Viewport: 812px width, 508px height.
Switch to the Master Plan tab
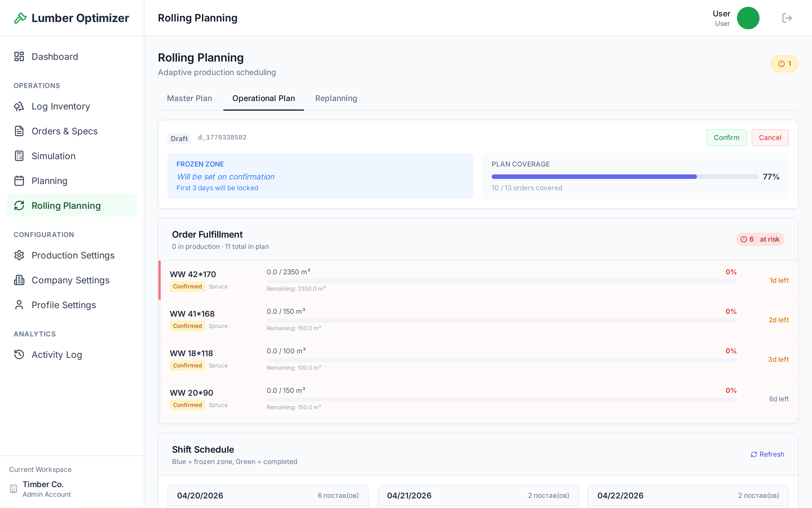point(189,98)
